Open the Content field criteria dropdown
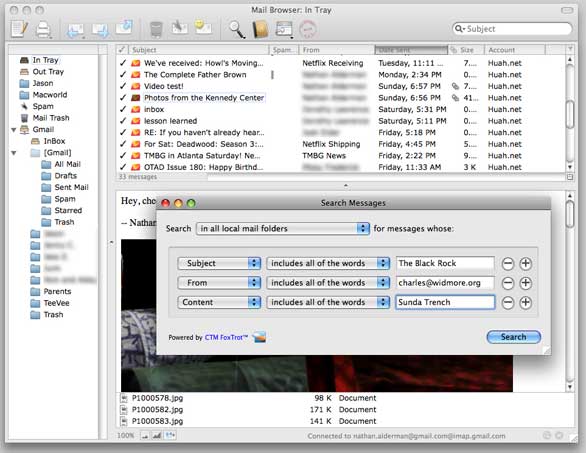 219,302
